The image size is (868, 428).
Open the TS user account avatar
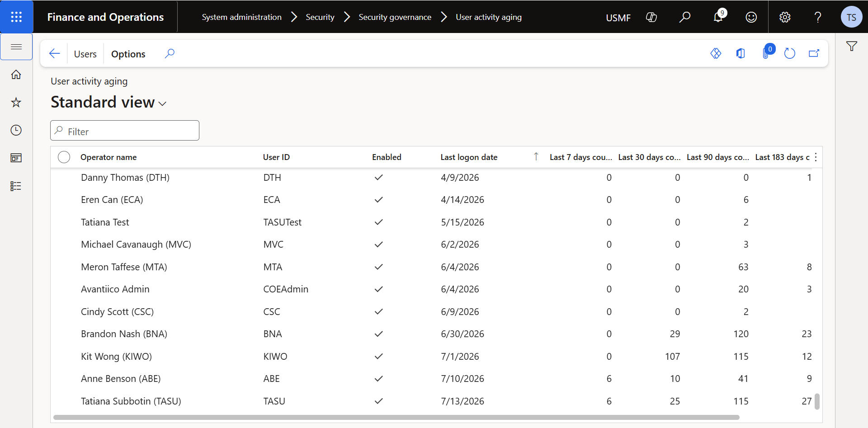click(851, 17)
